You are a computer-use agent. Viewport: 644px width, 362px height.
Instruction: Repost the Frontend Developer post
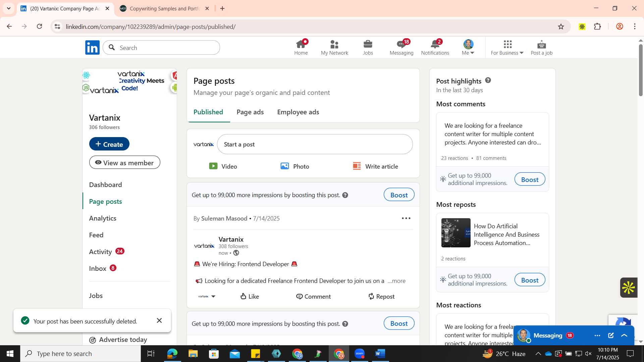381,297
